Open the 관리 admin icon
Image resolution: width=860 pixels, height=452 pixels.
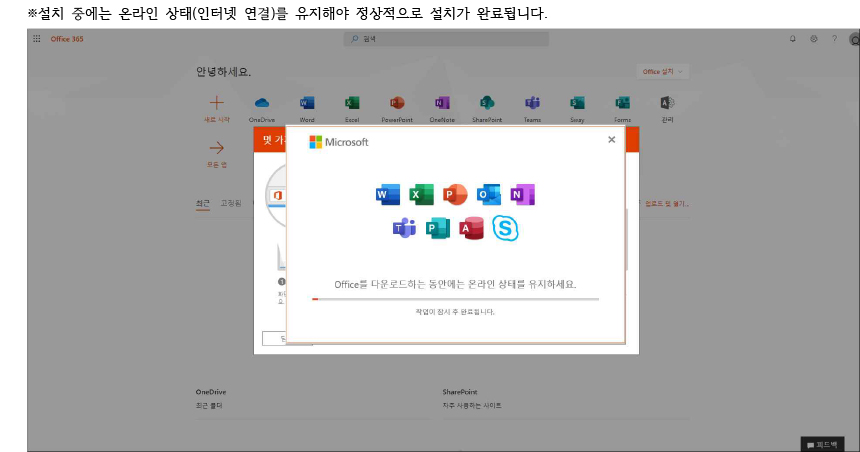(667, 103)
